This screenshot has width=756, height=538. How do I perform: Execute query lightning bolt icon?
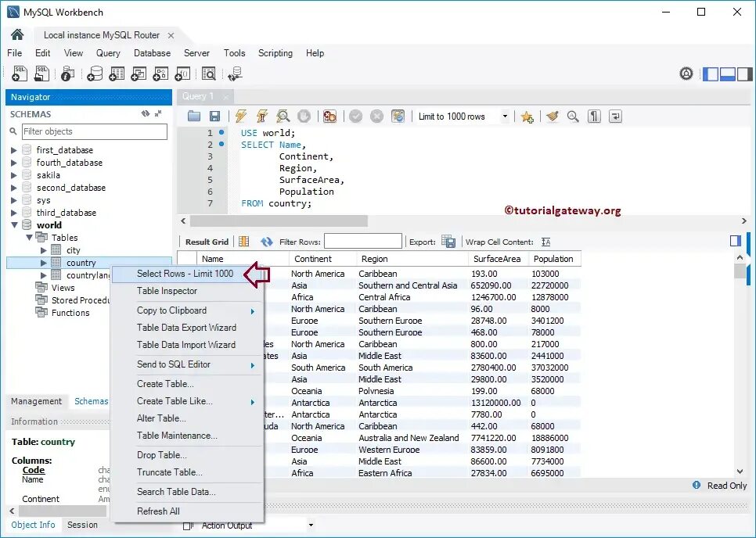point(240,116)
